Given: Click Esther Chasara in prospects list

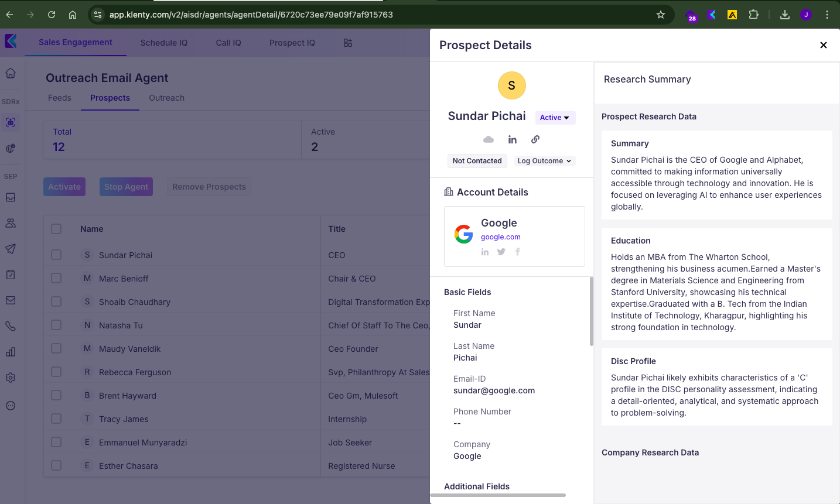Looking at the screenshot, I should [x=128, y=466].
